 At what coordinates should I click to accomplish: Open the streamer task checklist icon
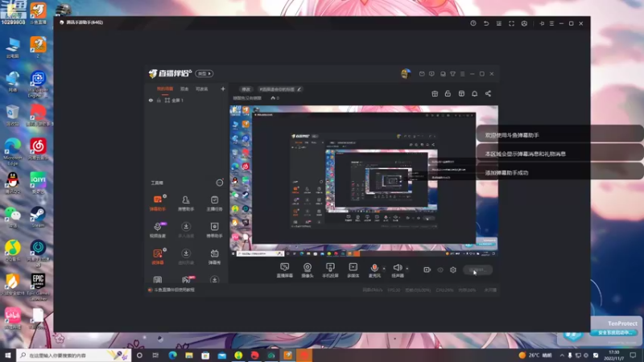tap(214, 204)
